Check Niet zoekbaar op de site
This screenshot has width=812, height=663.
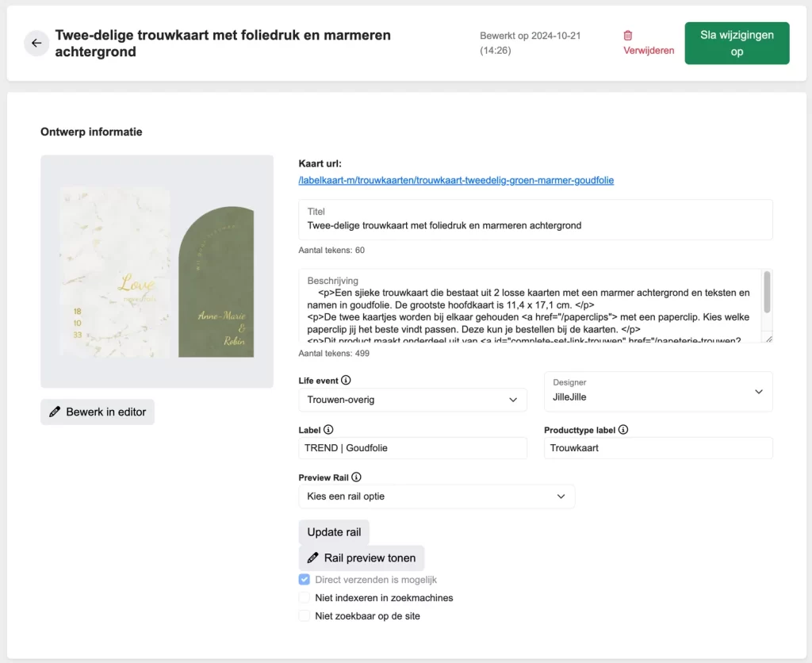(x=304, y=615)
